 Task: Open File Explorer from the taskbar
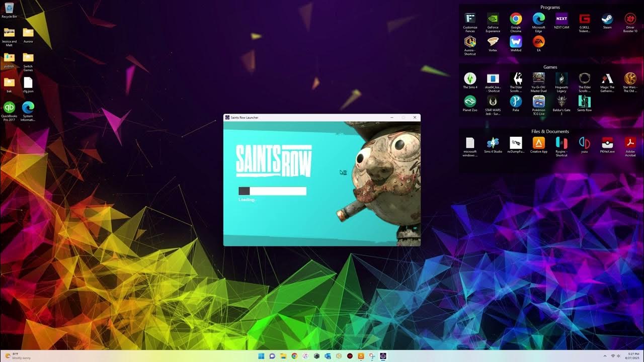(x=283, y=356)
